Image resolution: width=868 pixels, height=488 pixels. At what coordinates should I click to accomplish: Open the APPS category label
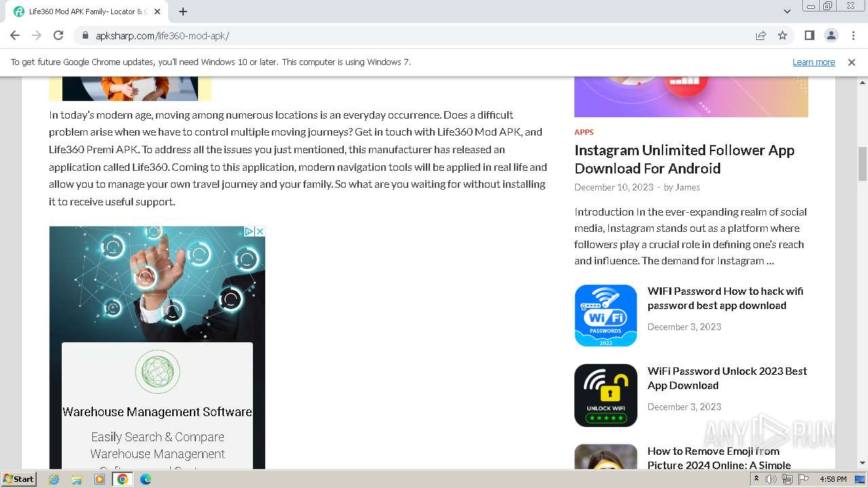pos(584,132)
